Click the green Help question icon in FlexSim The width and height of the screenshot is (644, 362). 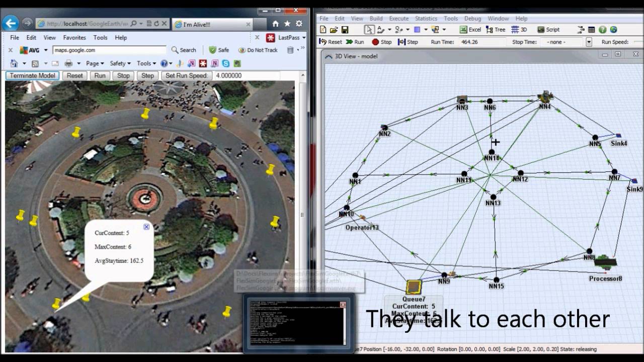pyautogui.click(x=602, y=30)
